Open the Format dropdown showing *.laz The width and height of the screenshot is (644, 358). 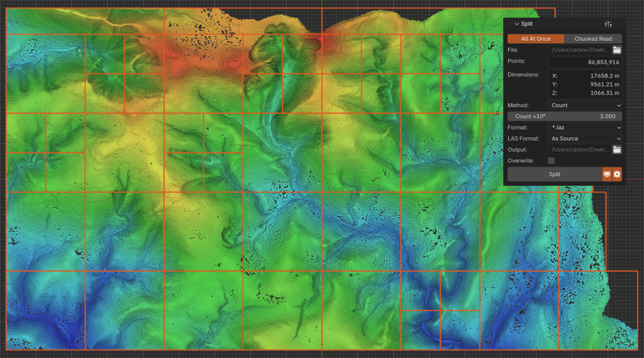(x=585, y=128)
